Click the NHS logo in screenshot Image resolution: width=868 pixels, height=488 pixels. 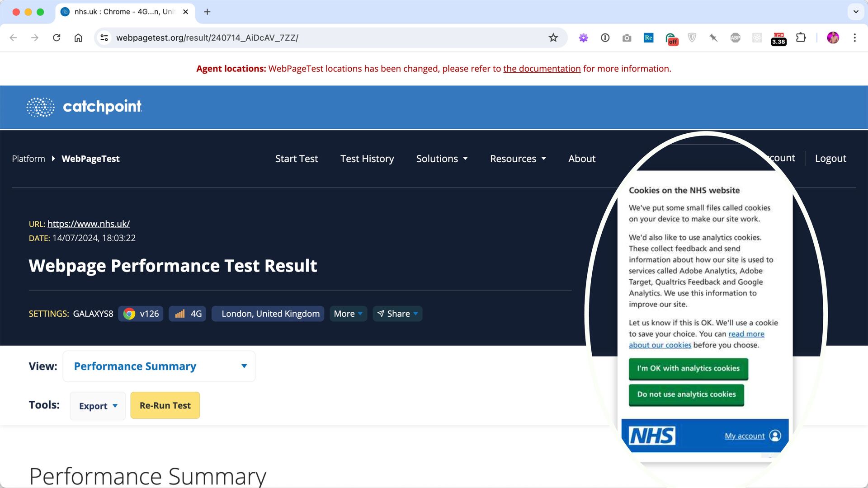[652, 436]
